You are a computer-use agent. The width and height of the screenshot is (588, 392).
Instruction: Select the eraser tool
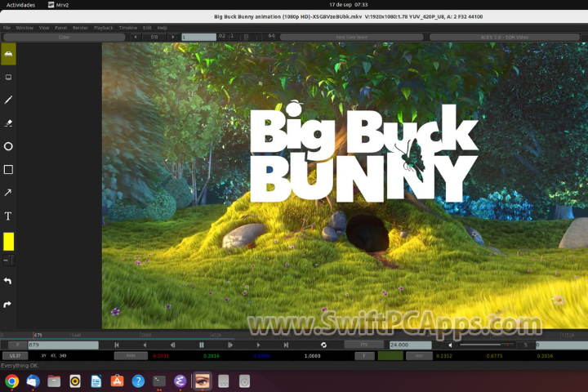[x=8, y=123]
